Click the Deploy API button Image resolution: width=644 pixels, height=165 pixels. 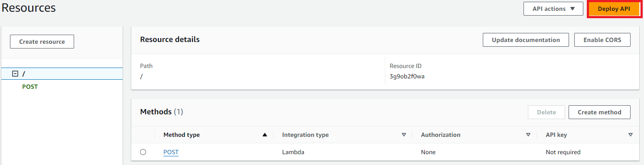614,9
